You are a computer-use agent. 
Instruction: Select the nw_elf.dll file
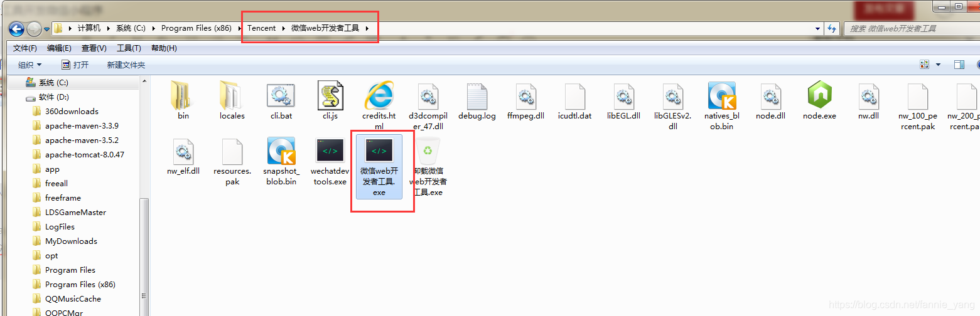tap(183, 156)
